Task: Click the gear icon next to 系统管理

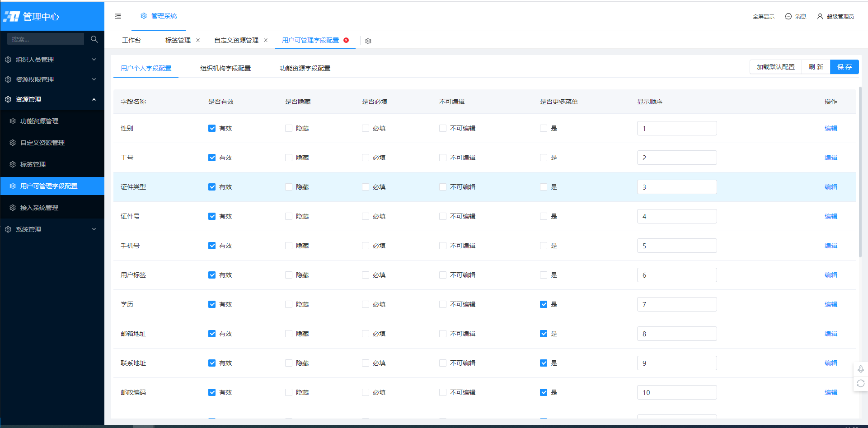Action: tap(8, 229)
